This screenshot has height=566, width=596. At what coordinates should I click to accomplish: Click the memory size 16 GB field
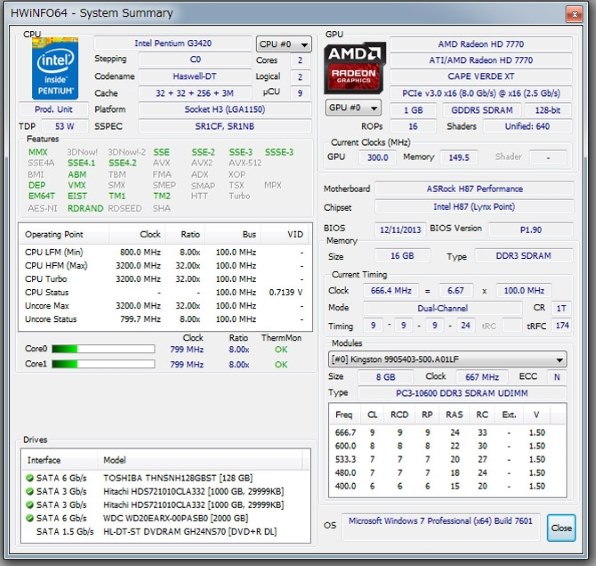(x=402, y=256)
